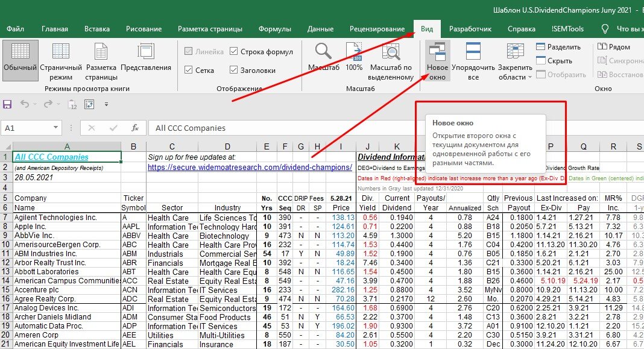Switch to Normal (Обычный) view mode
644x349 pixels.
tap(20, 60)
